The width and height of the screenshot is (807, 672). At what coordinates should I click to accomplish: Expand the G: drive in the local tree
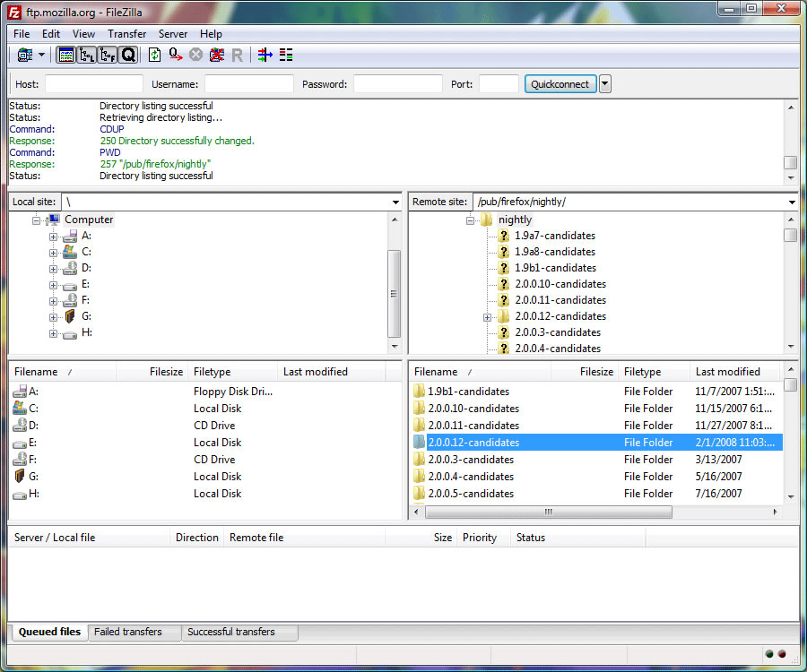(53, 317)
